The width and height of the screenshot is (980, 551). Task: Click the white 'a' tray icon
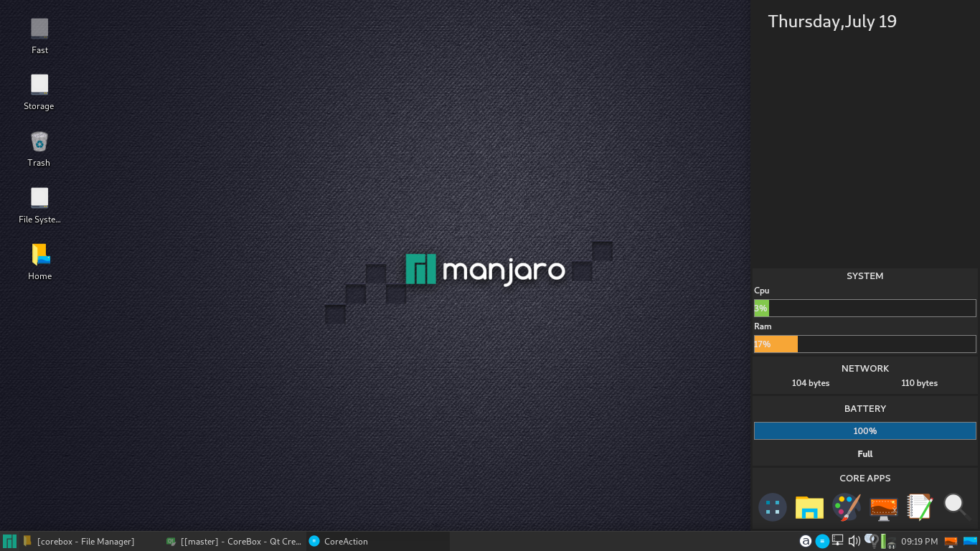[806, 541]
